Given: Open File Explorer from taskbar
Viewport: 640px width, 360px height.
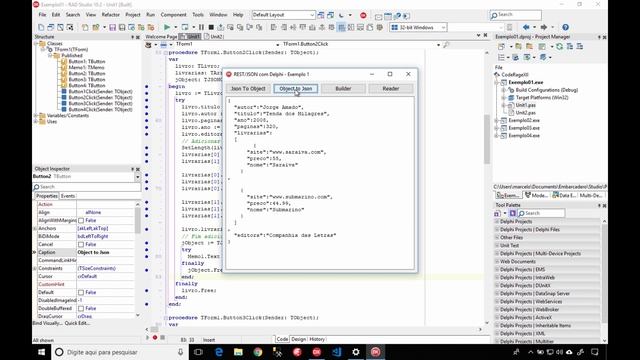Looking at the screenshot, I should (238, 352).
